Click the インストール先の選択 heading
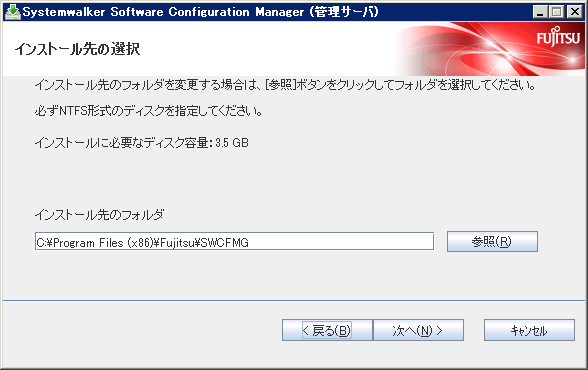This screenshot has height=370, width=588. click(77, 49)
